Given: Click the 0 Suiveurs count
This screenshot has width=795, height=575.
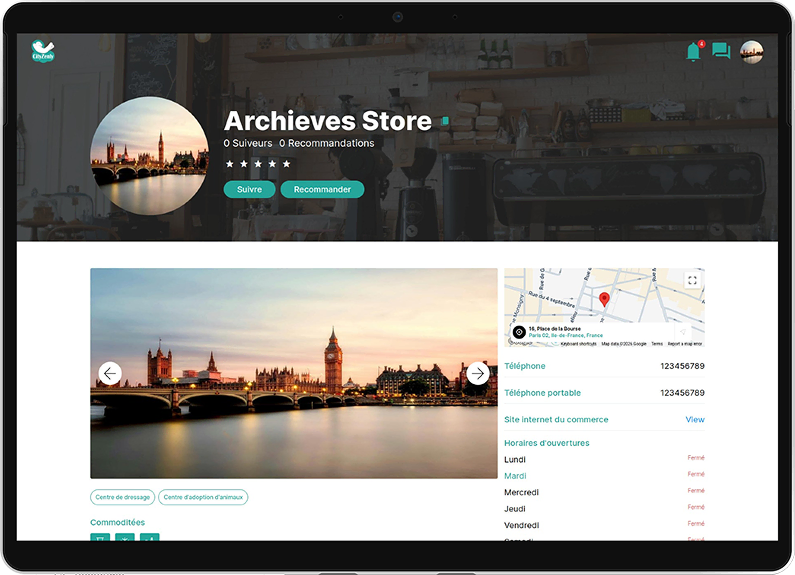Looking at the screenshot, I should tap(247, 143).
